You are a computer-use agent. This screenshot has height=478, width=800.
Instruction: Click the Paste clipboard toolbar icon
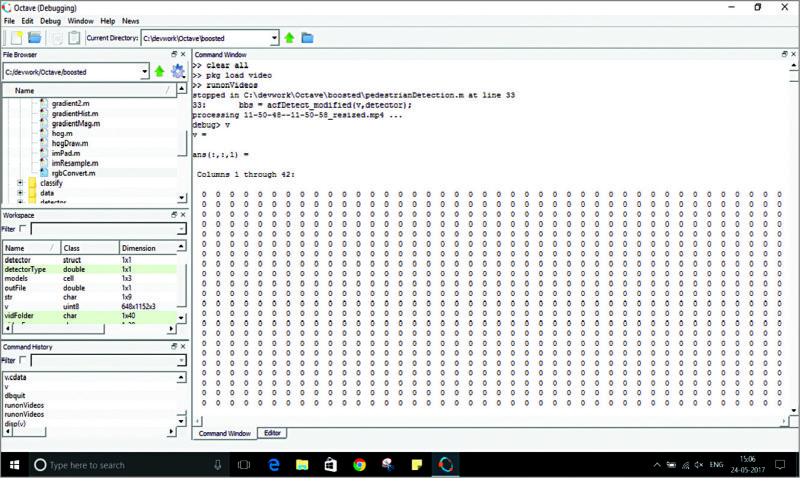(x=74, y=38)
